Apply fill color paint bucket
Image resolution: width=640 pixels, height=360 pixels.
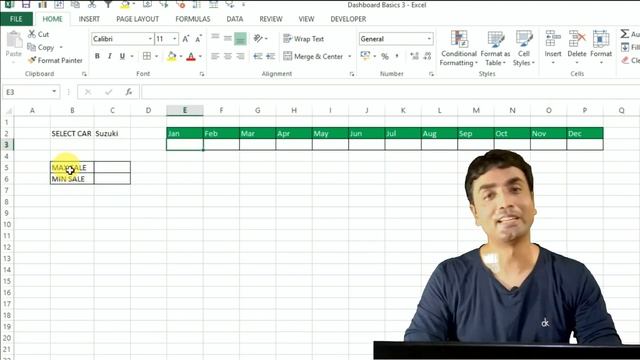[x=172, y=56]
